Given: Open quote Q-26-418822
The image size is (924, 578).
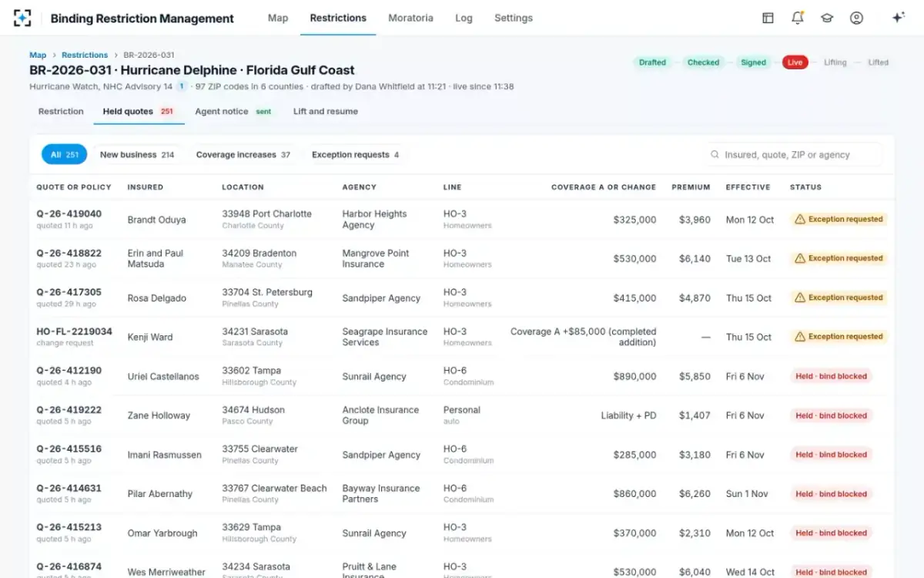Looking at the screenshot, I should (x=69, y=254).
